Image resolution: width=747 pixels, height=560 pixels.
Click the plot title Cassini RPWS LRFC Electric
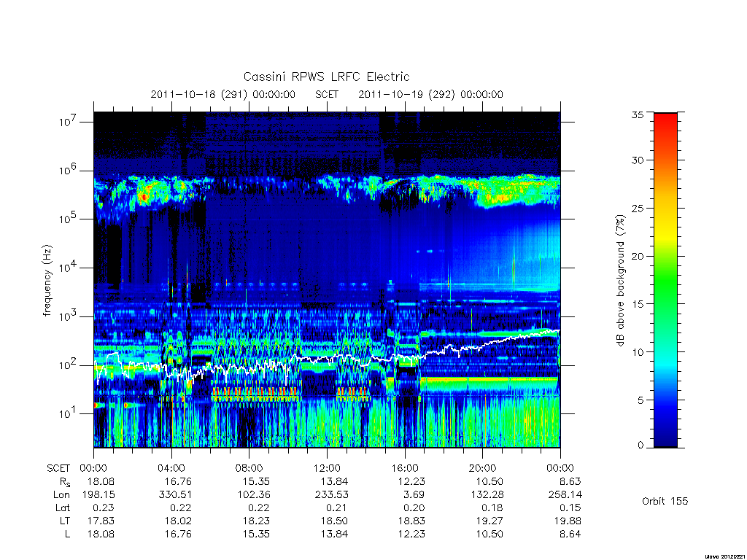[326, 77]
